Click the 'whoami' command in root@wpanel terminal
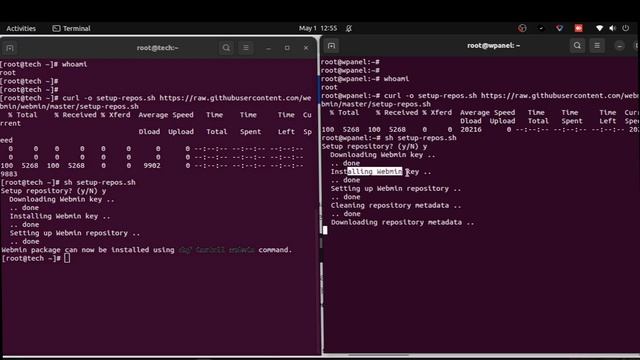Screen dimensions: 640x360 pyautogui.click(x=396, y=79)
